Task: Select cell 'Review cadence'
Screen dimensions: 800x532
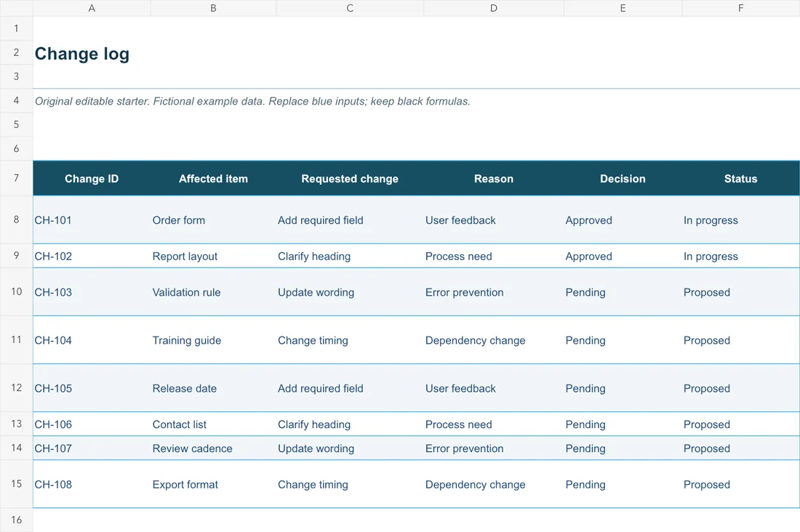Action: point(213,448)
